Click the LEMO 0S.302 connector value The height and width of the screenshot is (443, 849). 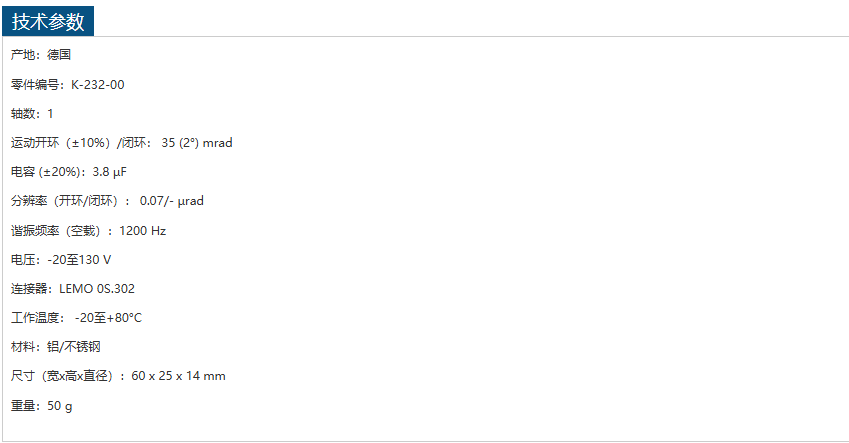97,289
